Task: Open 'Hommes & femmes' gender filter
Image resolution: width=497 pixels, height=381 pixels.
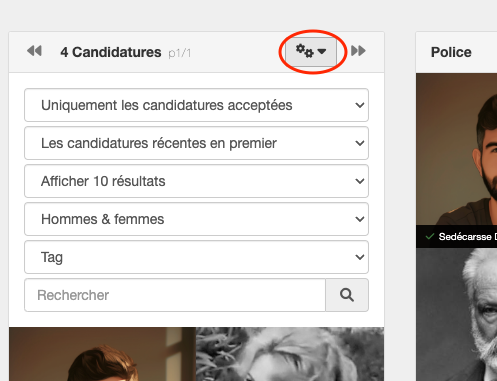Action: pyautogui.click(x=196, y=219)
